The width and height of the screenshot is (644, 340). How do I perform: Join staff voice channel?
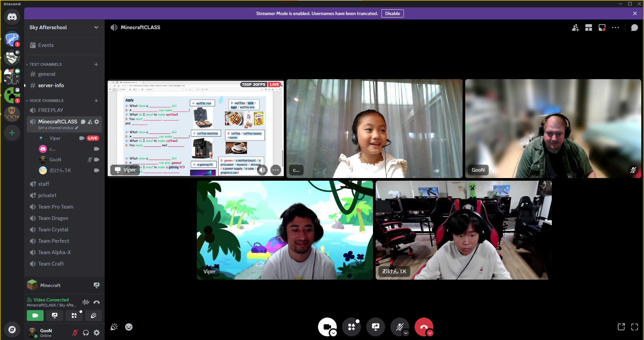tap(64, 184)
